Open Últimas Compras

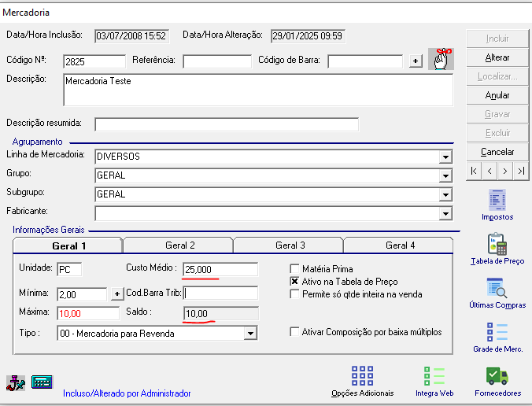pyautogui.click(x=497, y=288)
